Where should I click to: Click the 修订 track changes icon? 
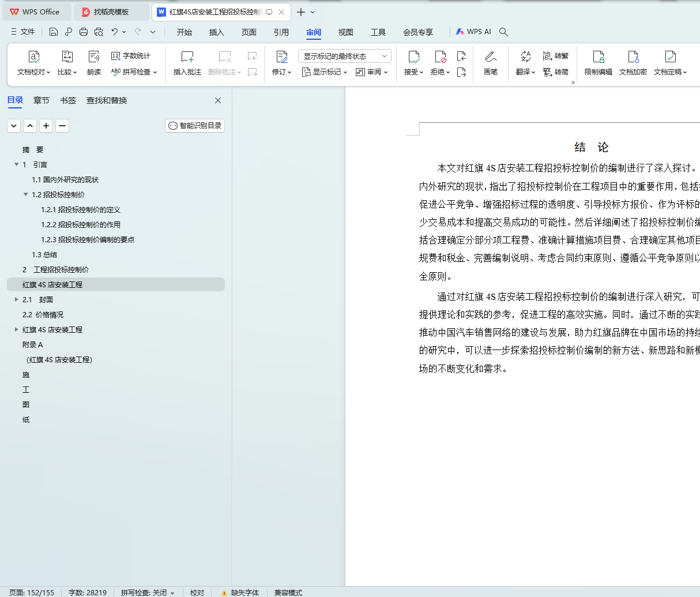point(281,57)
